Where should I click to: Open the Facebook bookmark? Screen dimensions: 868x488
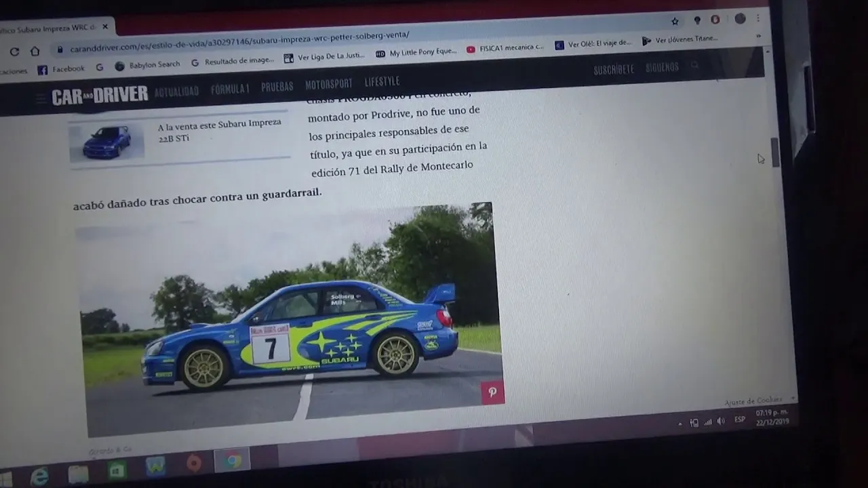(x=61, y=69)
